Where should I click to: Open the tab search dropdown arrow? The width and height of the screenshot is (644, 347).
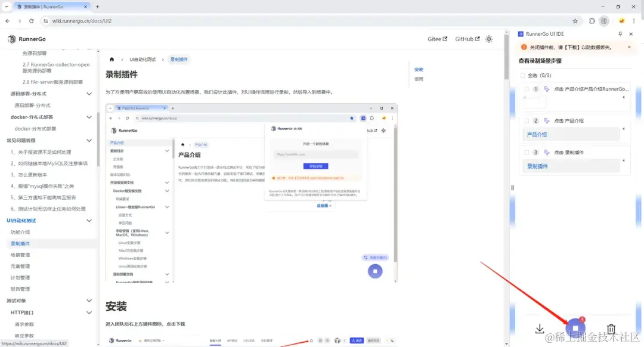(7, 7)
